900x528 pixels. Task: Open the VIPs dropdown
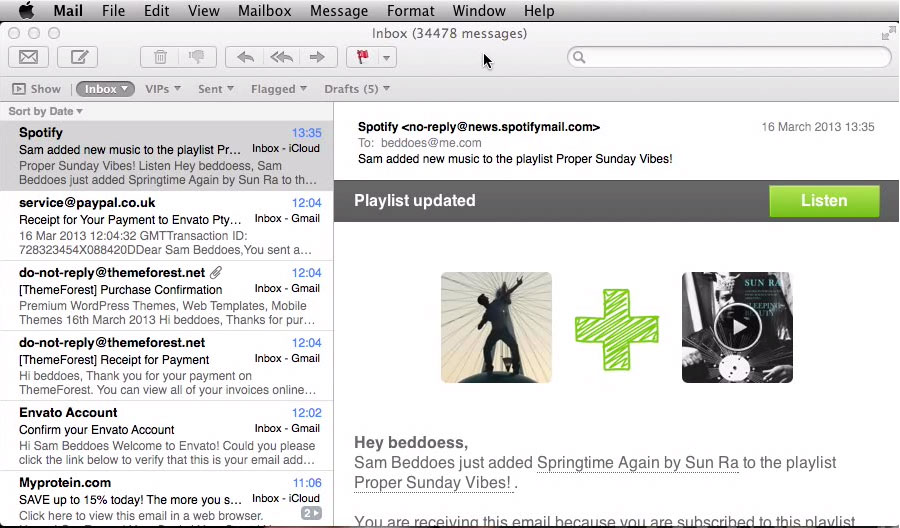click(x=162, y=89)
